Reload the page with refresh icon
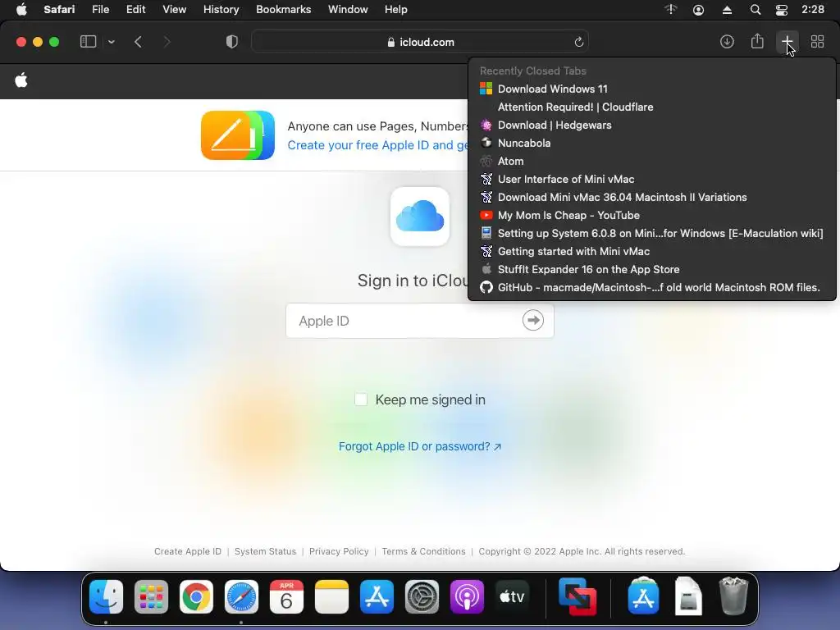This screenshot has height=630, width=840. (x=578, y=42)
